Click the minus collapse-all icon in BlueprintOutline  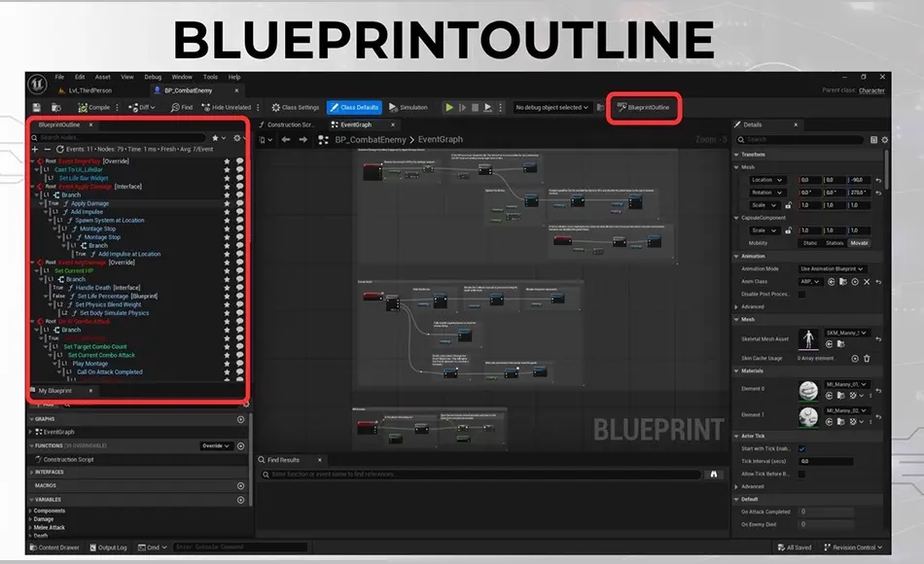point(47,149)
